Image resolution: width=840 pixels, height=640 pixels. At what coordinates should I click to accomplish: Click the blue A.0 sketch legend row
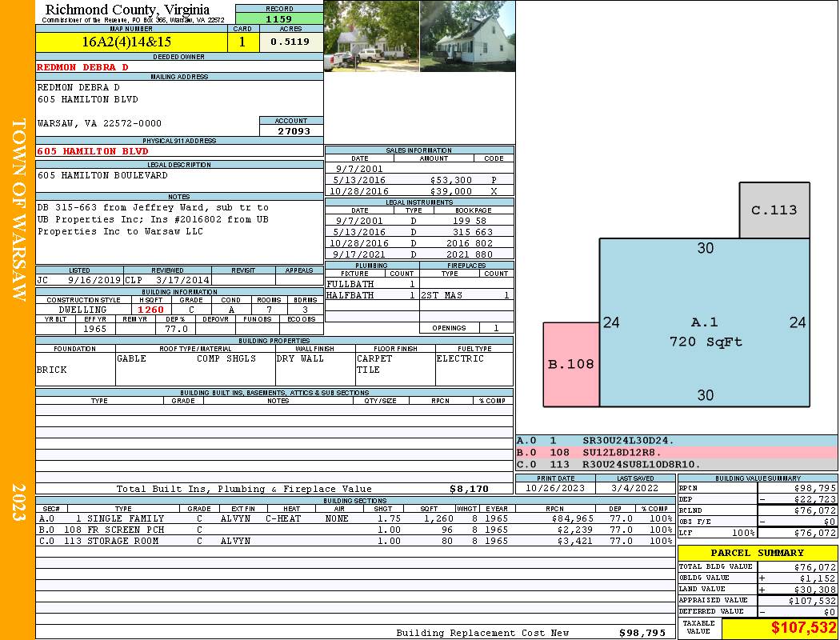[676, 440]
